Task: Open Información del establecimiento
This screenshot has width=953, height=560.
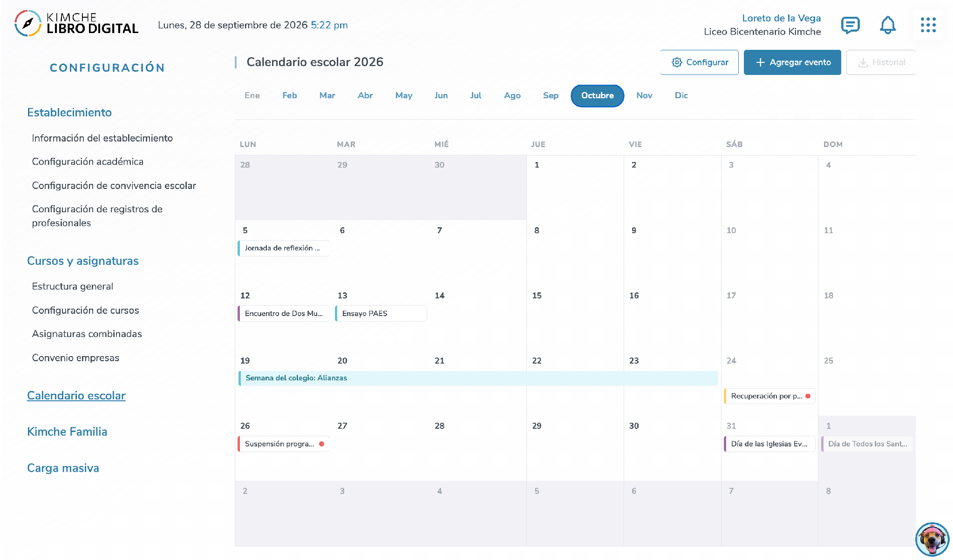Action: tap(102, 138)
